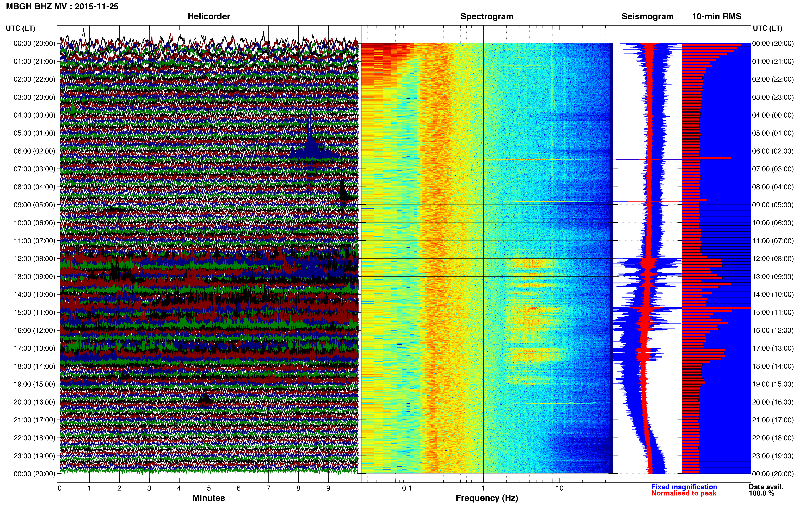Viewport: 812px width, 508px height.
Task: Select the Seismogram panel heading
Action: [x=648, y=16]
